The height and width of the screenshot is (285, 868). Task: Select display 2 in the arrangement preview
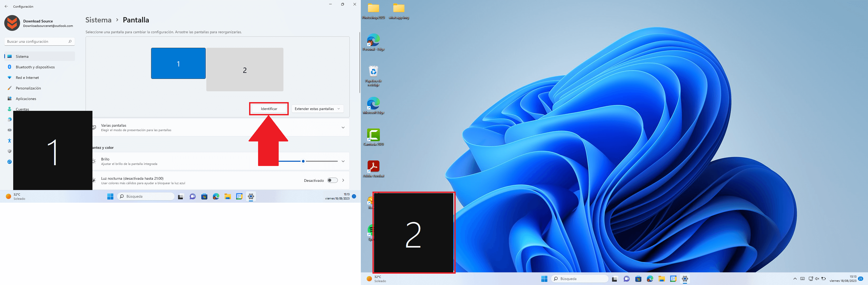click(x=245, y=69)
